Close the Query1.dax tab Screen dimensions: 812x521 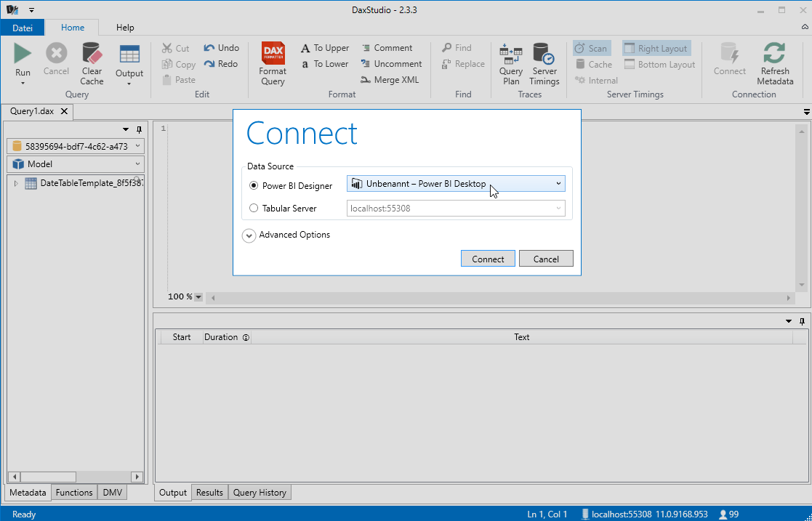pos(64,111)
